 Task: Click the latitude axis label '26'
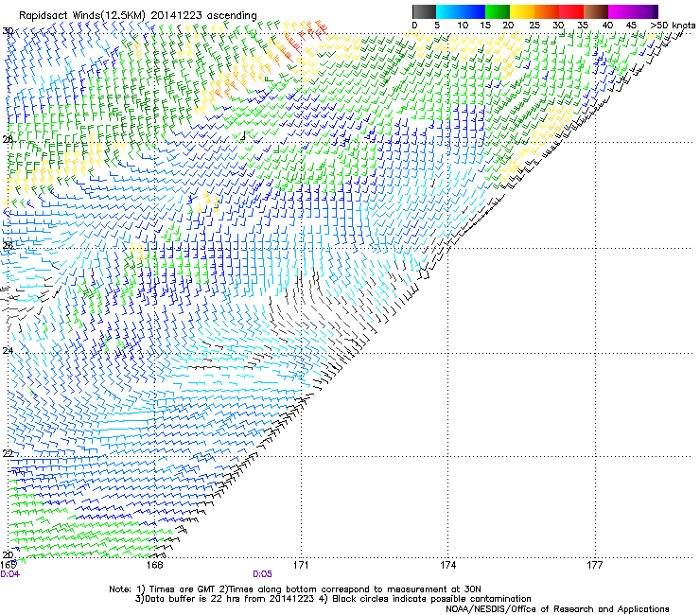coord(8,245)
